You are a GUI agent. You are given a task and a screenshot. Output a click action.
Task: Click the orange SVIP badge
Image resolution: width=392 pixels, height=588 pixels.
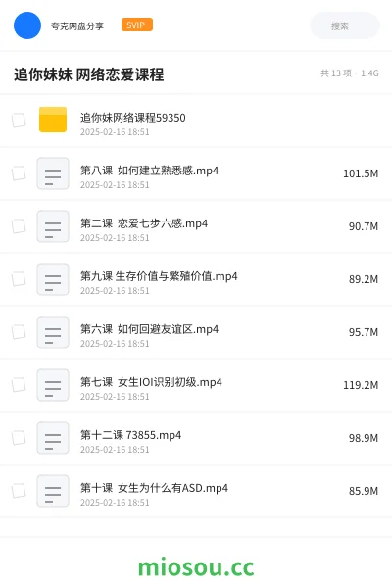pos(136,24)
